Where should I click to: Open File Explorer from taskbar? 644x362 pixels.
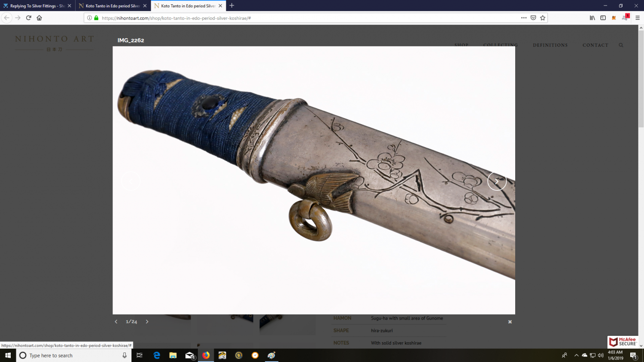pos(173,355)
